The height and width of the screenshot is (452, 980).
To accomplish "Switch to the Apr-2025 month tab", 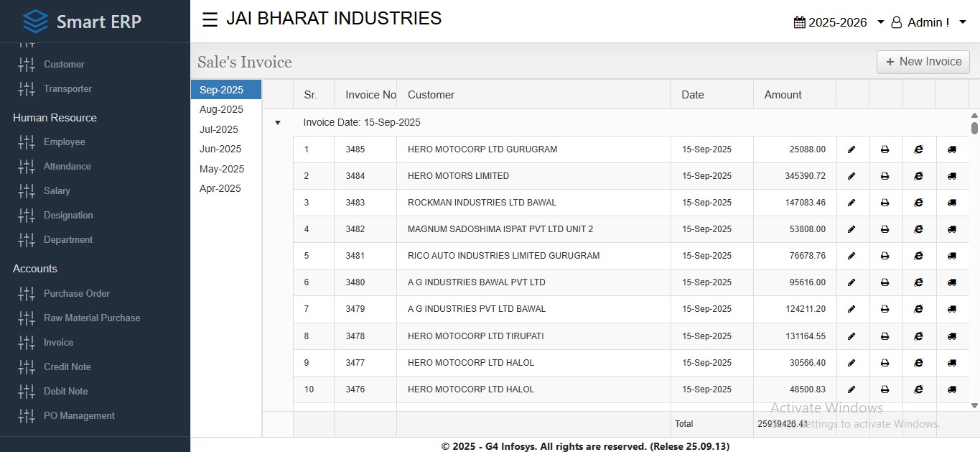I will click(220, 188).
